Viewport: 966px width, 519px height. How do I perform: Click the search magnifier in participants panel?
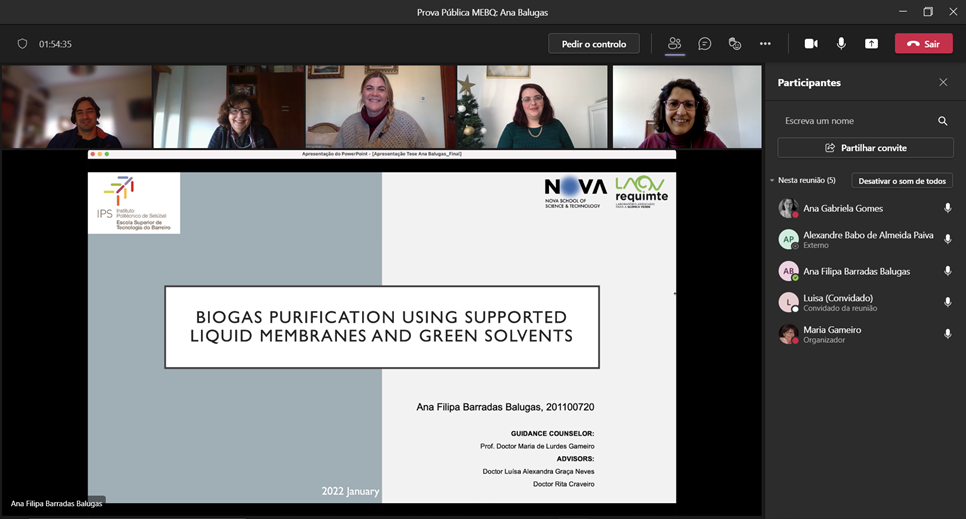click(942, 121)
